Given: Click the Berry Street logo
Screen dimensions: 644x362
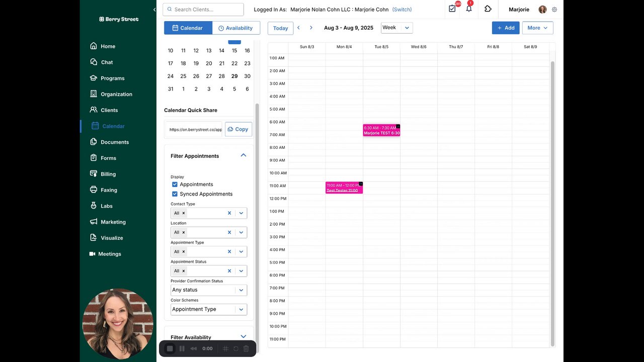Looking at the screenshot, I should click(x=119, y=19).
